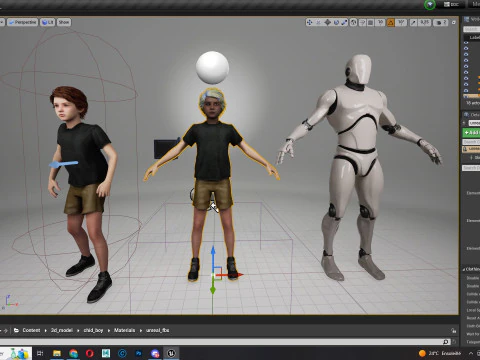Maximize or restore viewport layout icon

tap(453, 22)
